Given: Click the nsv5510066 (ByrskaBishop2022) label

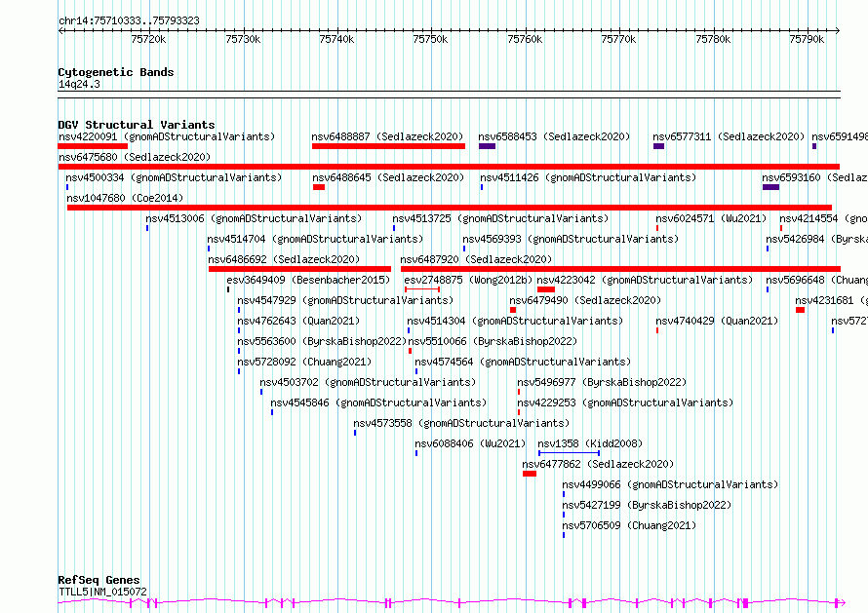Looking at the screenshot, I should click(x=493, y=341).
